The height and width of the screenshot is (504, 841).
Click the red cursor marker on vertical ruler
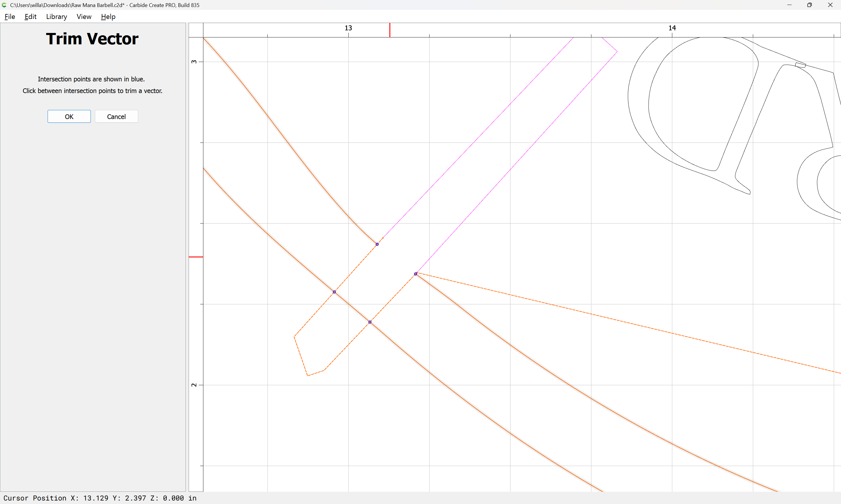(x=196, y=257)
